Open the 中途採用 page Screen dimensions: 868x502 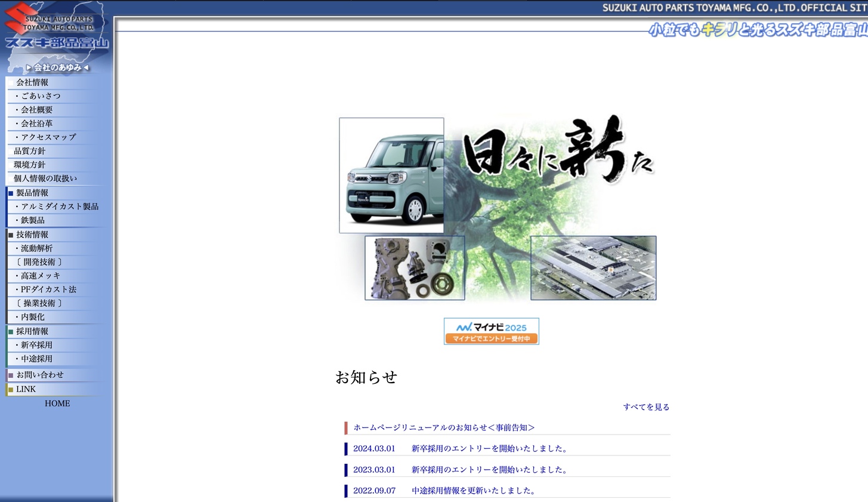click(x=36, y=359)
